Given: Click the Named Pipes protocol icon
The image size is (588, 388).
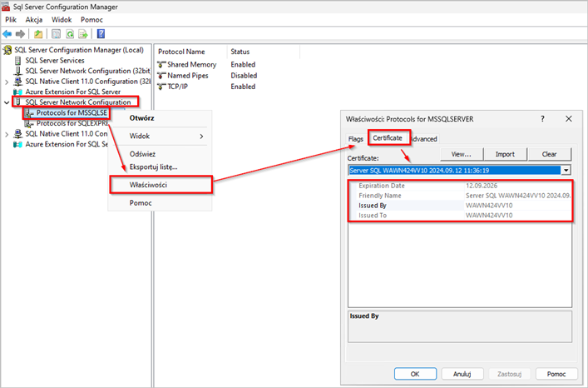Looking at the screenshot, I should coord(161,76).
